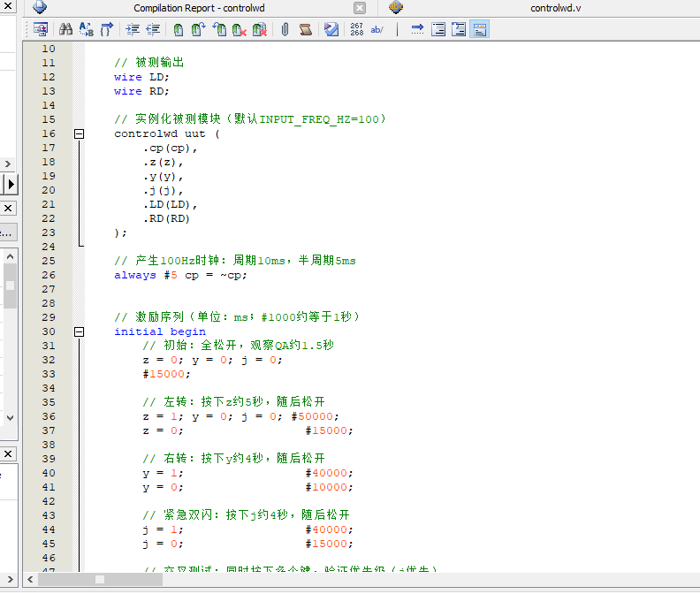The height and width of the screenshot is (594, 700).
Task: Click 'y = 1;' on line 40
Action: pos(163,473)
